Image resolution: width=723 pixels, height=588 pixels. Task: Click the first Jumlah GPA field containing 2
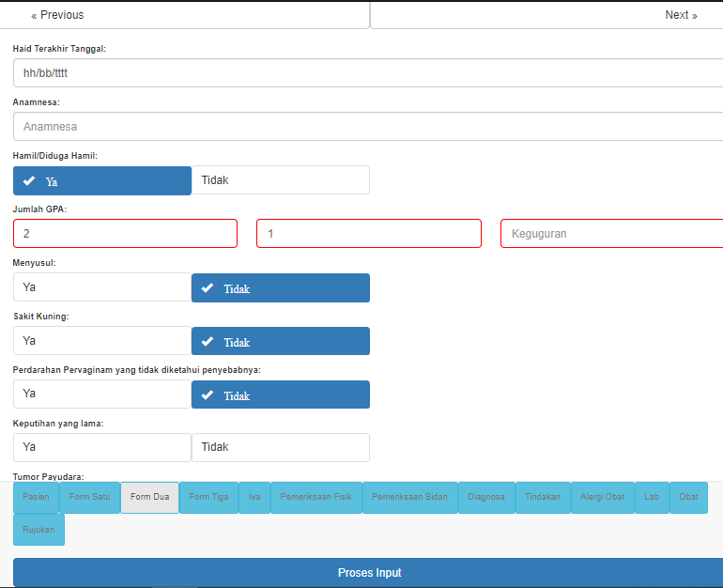(126, 233)
